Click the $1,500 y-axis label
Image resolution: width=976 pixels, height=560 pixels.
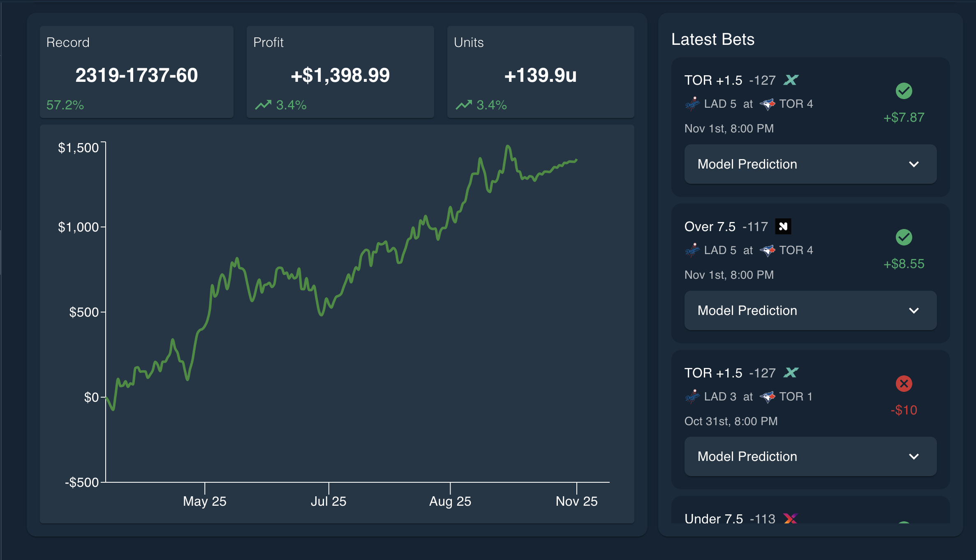pyautogui.click(x=79, y=148)
